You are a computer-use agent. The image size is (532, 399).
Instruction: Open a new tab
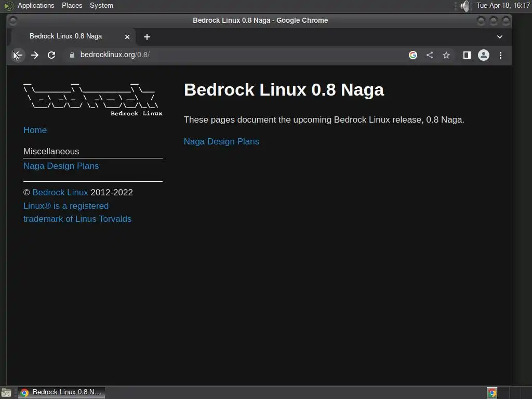(147, 37)
